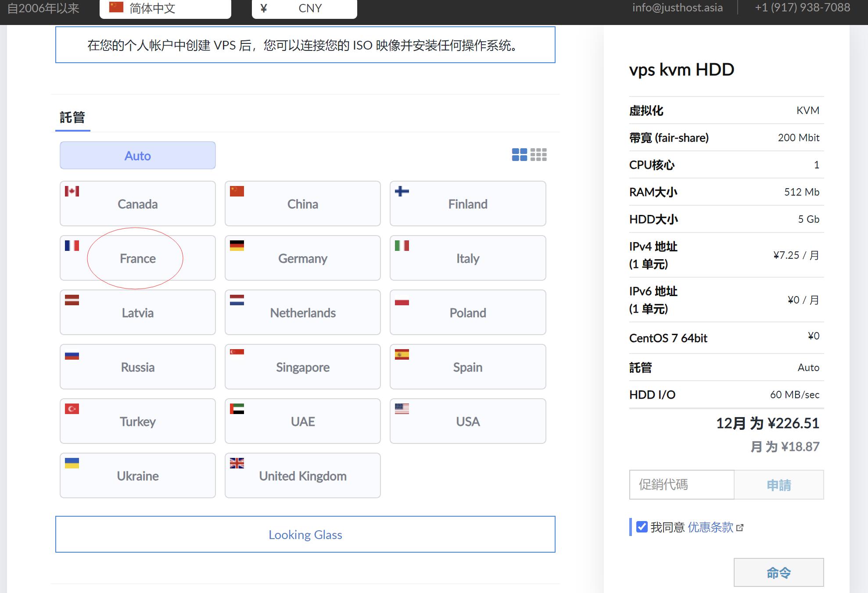Viewport: 868px width, 593px height.
Task: Click the Finland flag icon
Action: tap(402, 191)
